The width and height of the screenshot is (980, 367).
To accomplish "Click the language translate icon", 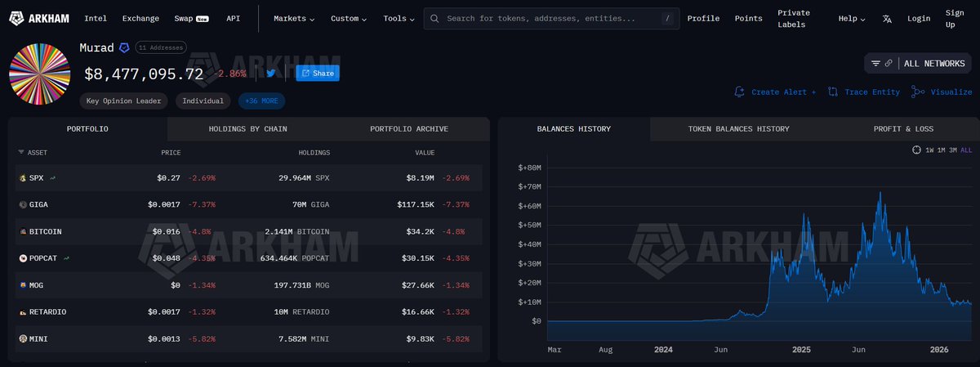I will (887, 18).
